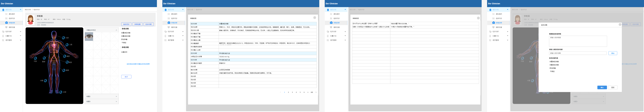Open 虚拟病历 in main screen sidebar

pyautogui.click(x=12, y=14)
